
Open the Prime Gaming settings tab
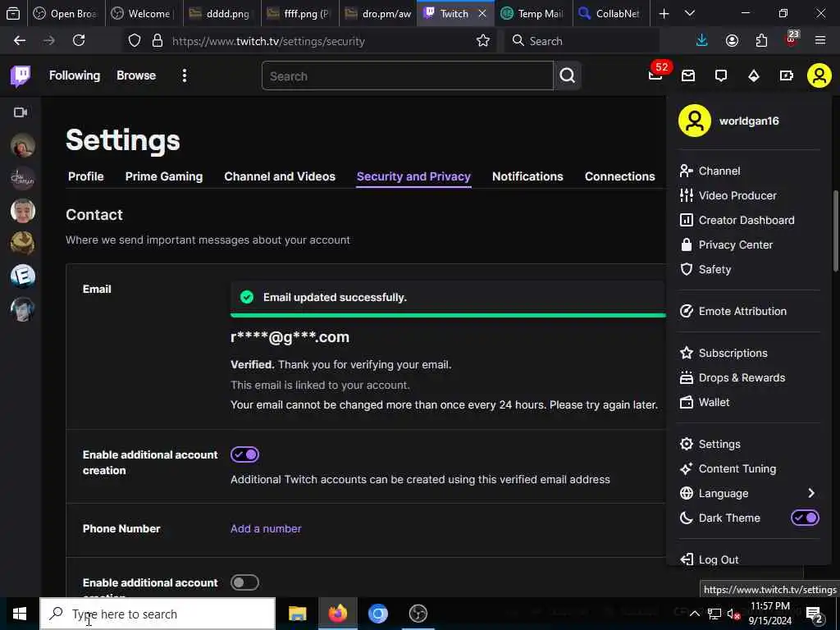coord(164,176)
